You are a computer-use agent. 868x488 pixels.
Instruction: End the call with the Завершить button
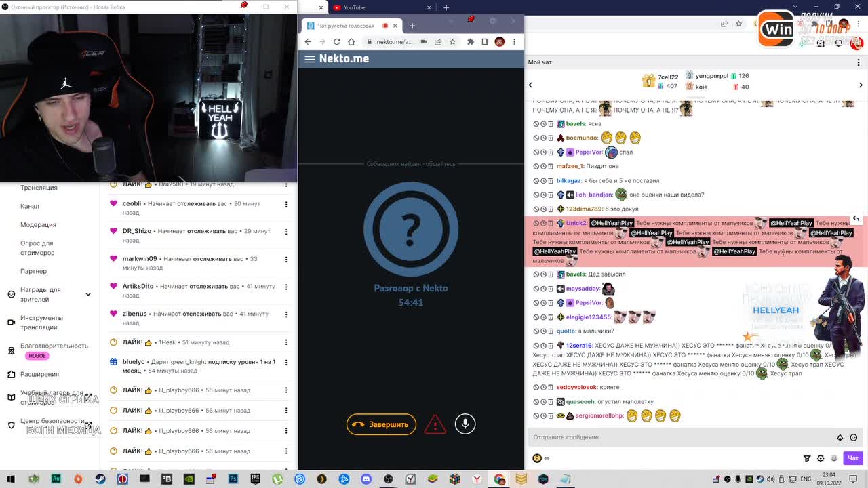(x=381, y=424)
